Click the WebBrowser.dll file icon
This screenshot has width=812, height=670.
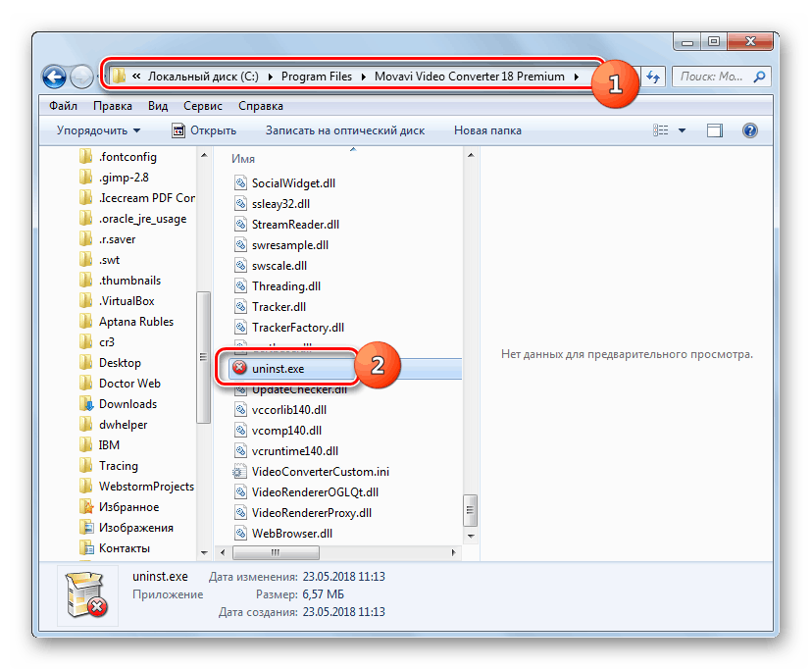pyautogui.click(x=240, y=534)
